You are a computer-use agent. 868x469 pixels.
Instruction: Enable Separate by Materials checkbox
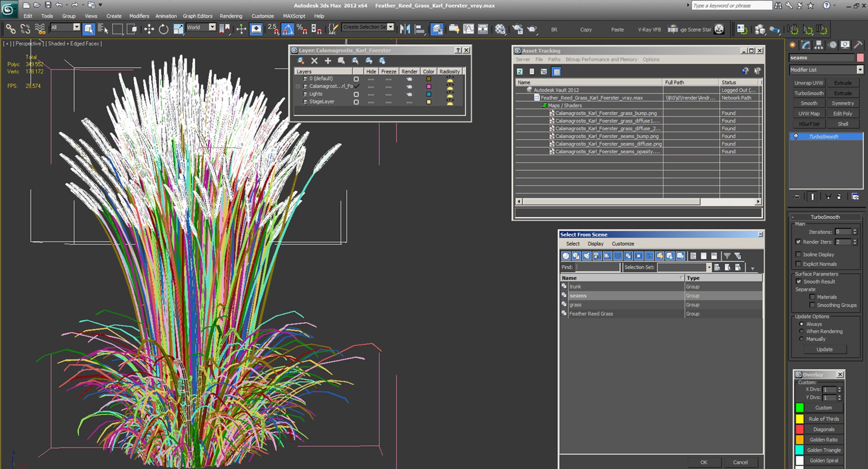click(x=812, y=297)
